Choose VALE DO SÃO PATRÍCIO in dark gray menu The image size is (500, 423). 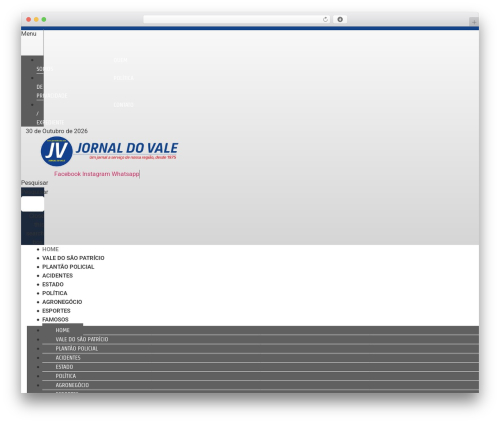[x=82, y=339]
